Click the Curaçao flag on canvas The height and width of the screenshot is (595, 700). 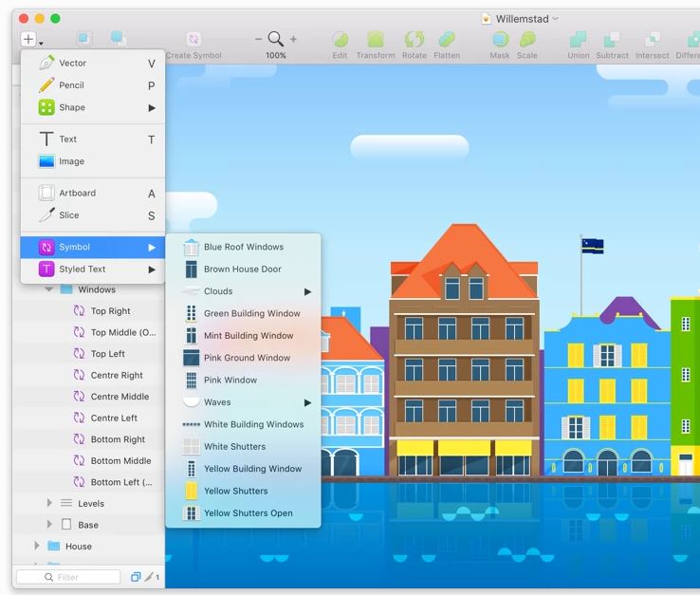point(593,246)
